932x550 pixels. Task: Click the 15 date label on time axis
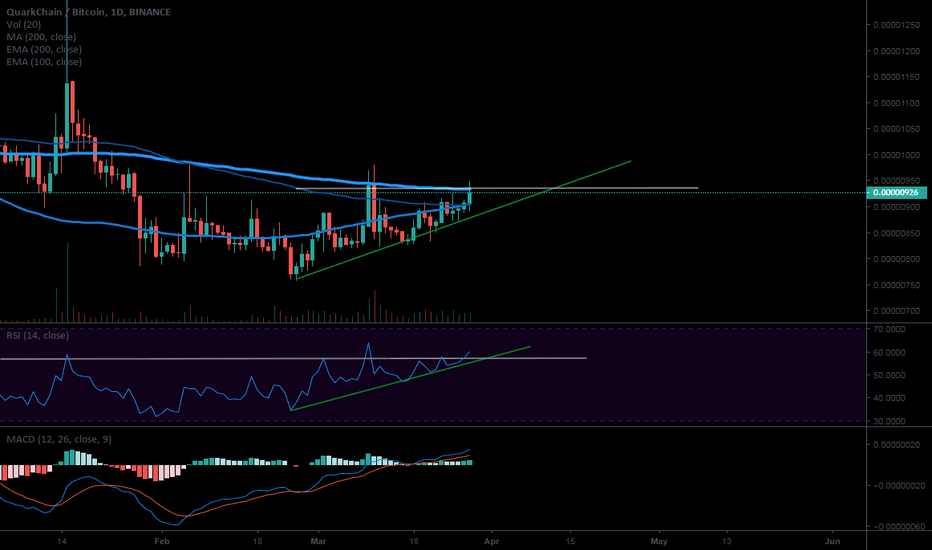click(x=570, y=542)
